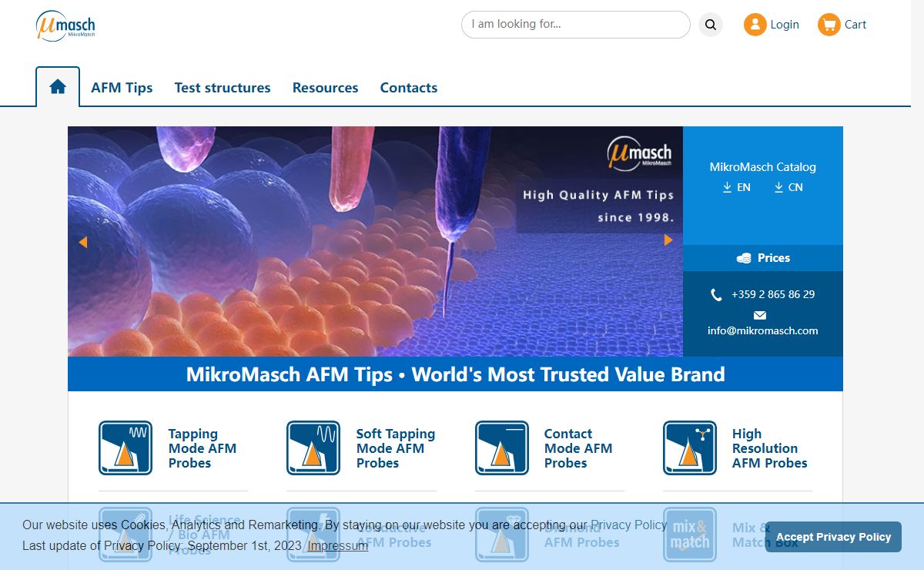Click the hero banner AFM tips image

point(375,241)
